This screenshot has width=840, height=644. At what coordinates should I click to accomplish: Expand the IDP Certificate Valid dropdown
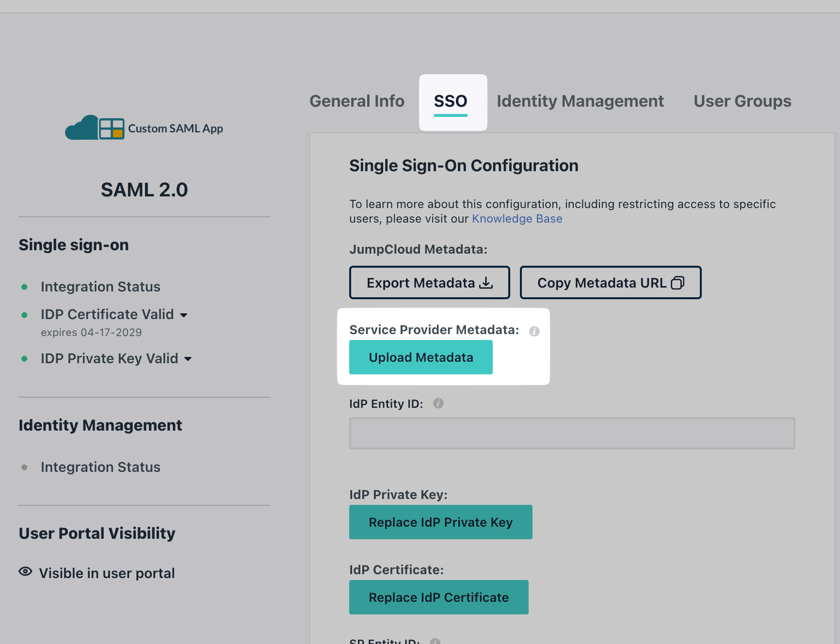(184, 315)
